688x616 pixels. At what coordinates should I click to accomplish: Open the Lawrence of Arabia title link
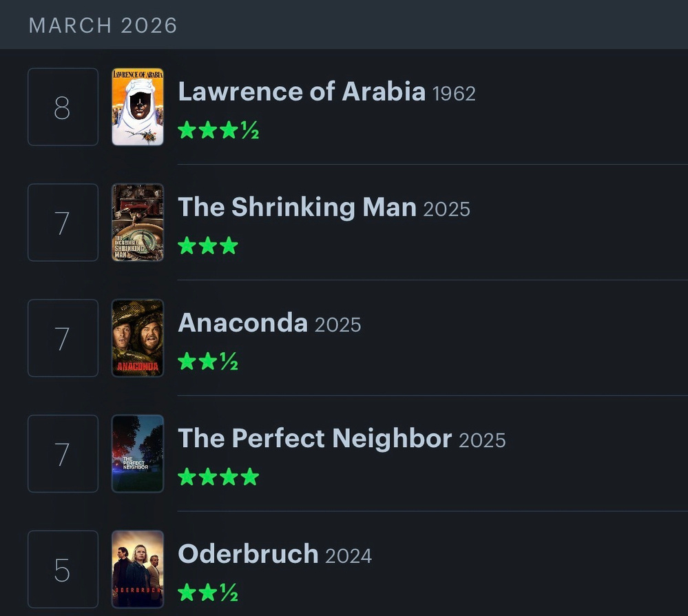tap(302, 92)
